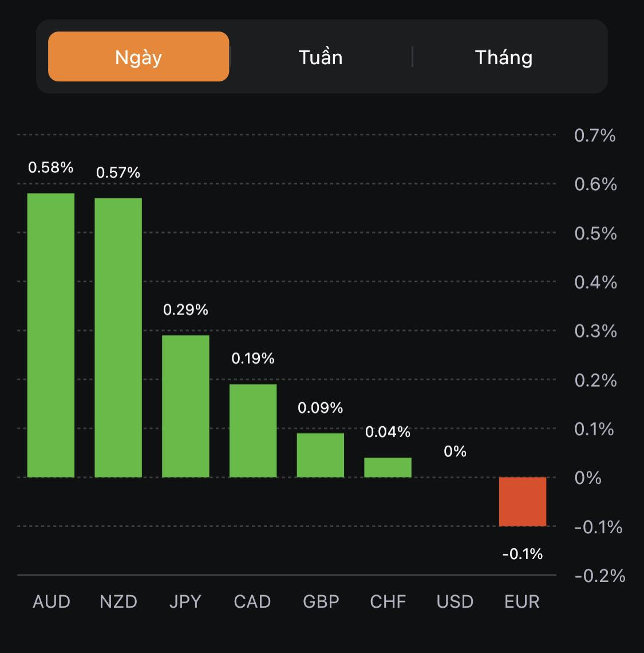Click the green GBP bar
The height and width of the screenshot is (653, 644).
pos(321,455)
